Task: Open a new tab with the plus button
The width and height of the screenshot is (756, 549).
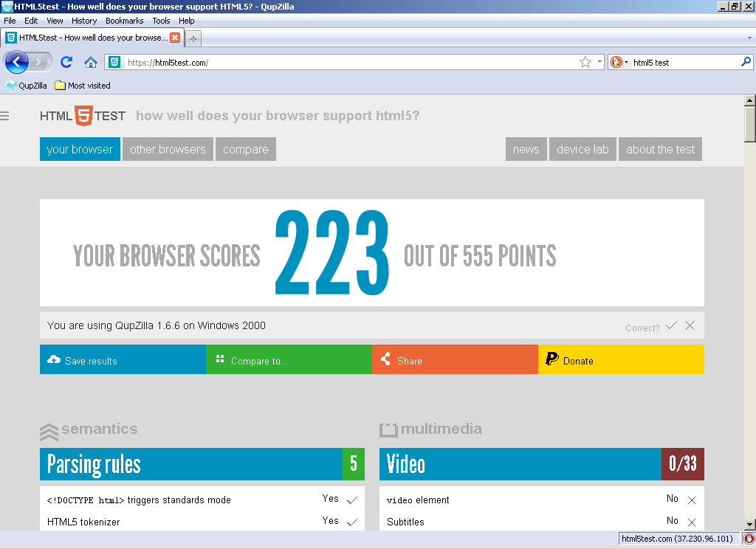Action: pos(193,39)
